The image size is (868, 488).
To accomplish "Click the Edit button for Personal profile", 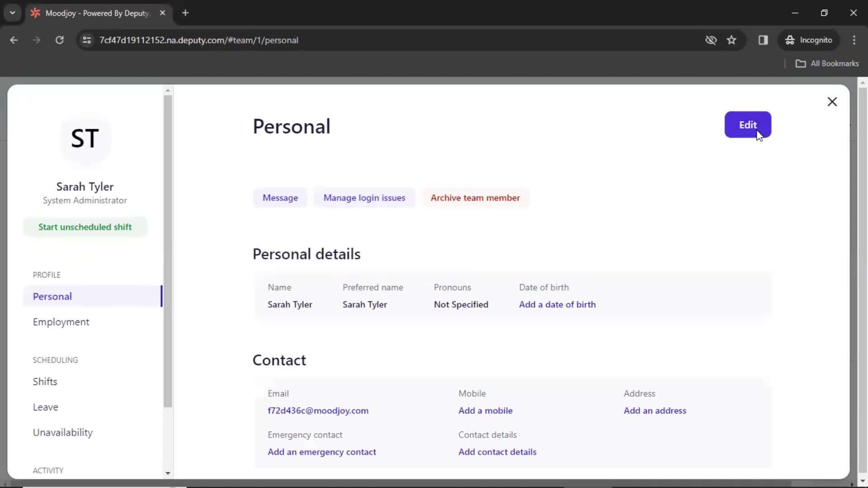I will tap(749, 125).
